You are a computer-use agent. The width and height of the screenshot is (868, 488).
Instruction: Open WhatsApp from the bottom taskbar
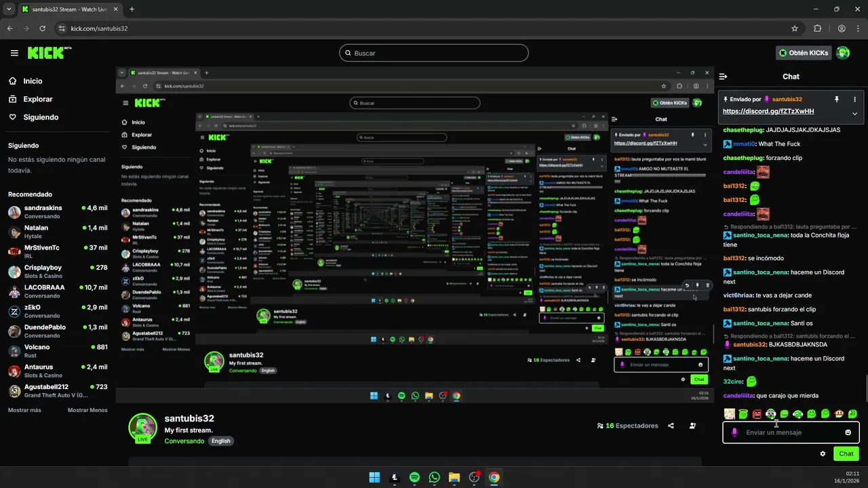click(x=435, y=477)
